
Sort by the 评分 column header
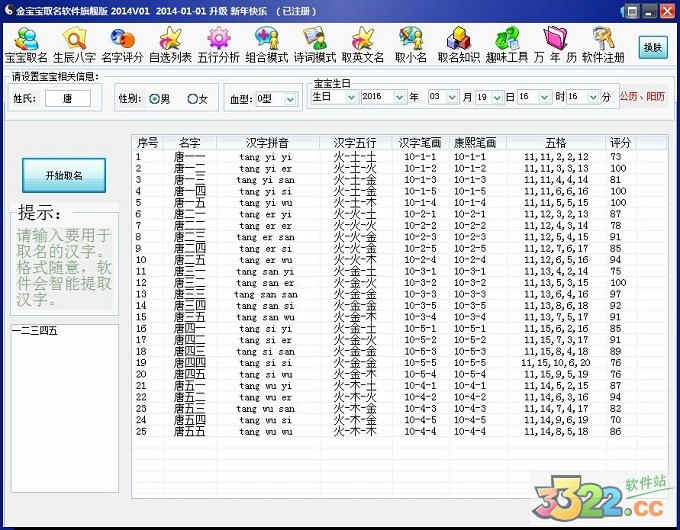coord(620,142)
